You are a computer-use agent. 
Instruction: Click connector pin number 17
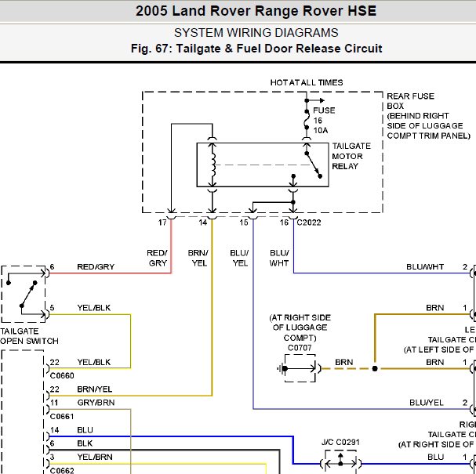(162, 223)
